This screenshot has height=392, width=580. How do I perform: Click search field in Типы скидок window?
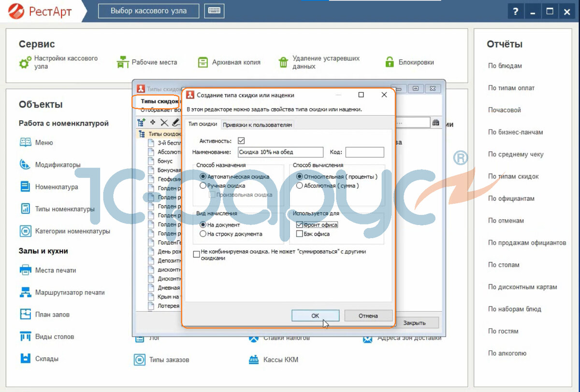tap(412, 123)
